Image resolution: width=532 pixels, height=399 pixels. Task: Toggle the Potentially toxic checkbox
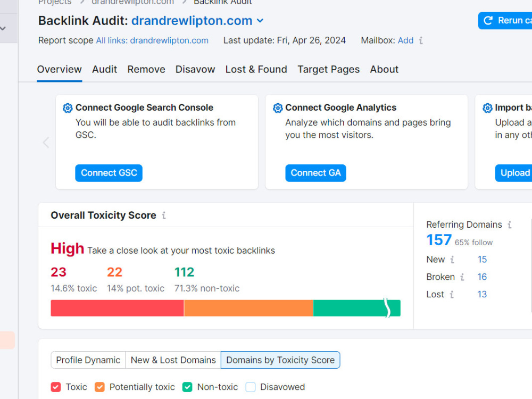point(100,387)
